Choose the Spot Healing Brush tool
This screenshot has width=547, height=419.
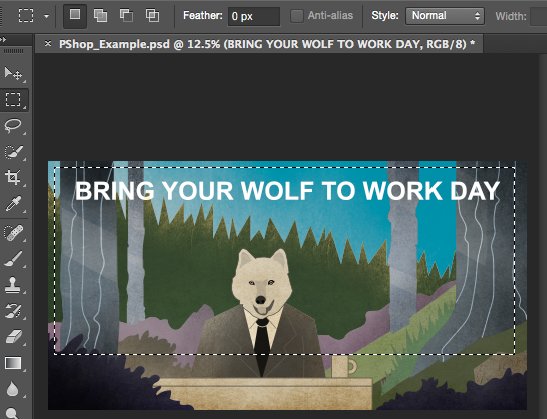[13, 232]
